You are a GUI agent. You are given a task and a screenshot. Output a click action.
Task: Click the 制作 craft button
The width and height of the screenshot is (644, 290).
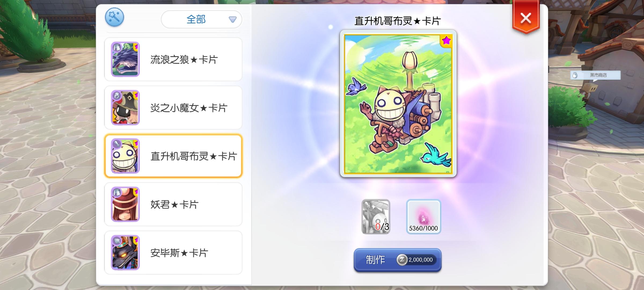pos(398,260)
